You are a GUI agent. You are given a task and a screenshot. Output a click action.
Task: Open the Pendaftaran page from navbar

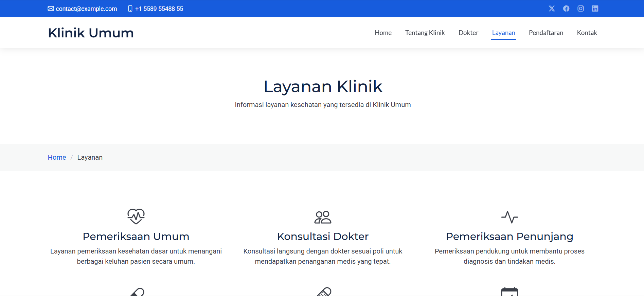coord(546,33)
